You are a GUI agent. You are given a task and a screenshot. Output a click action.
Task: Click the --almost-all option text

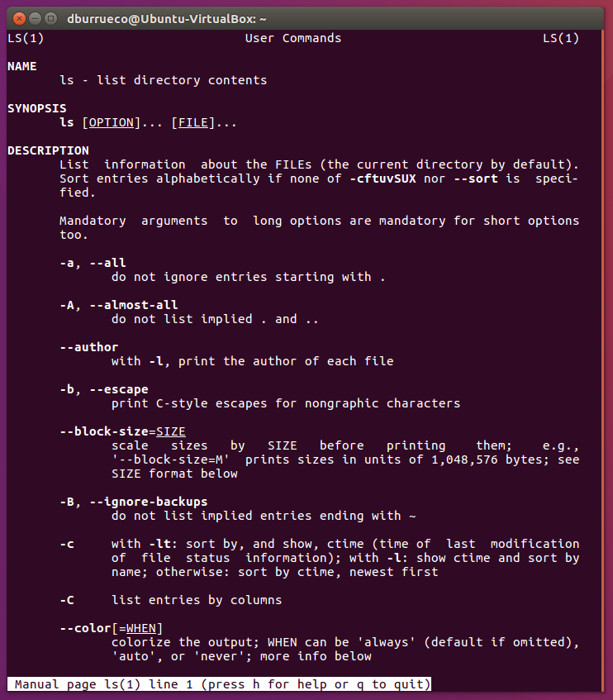coord(134,305)
